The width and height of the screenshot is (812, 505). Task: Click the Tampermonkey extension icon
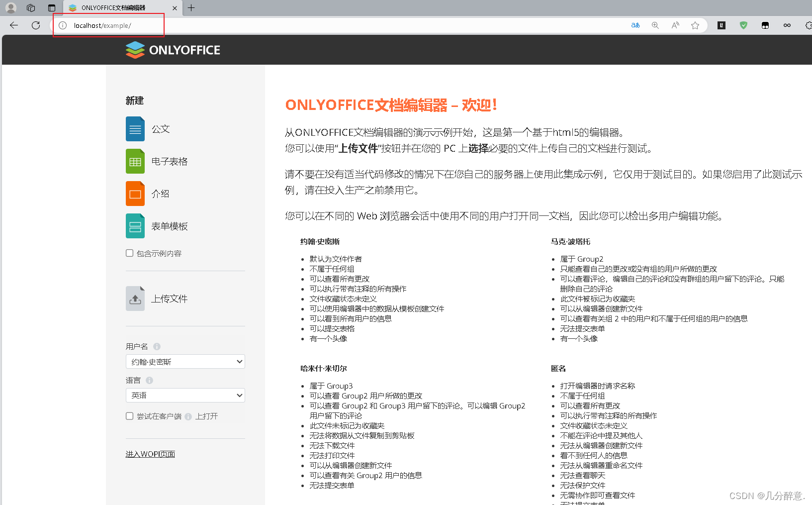765,25
